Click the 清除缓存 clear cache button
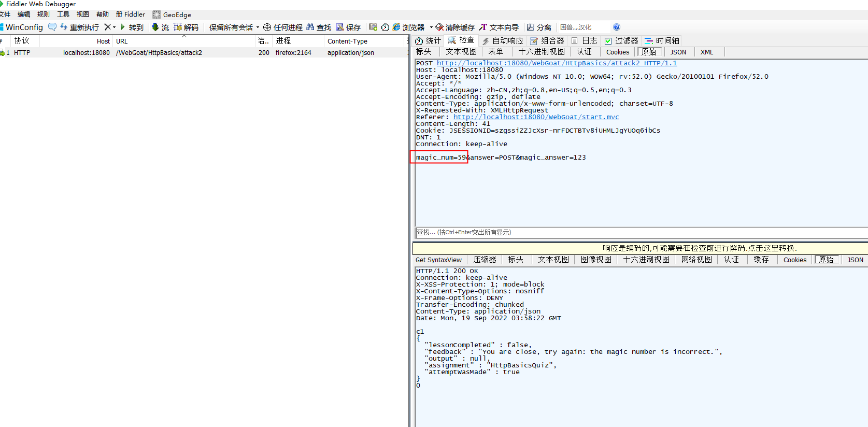Screen dimensions: 868x427 click(455, 27)
